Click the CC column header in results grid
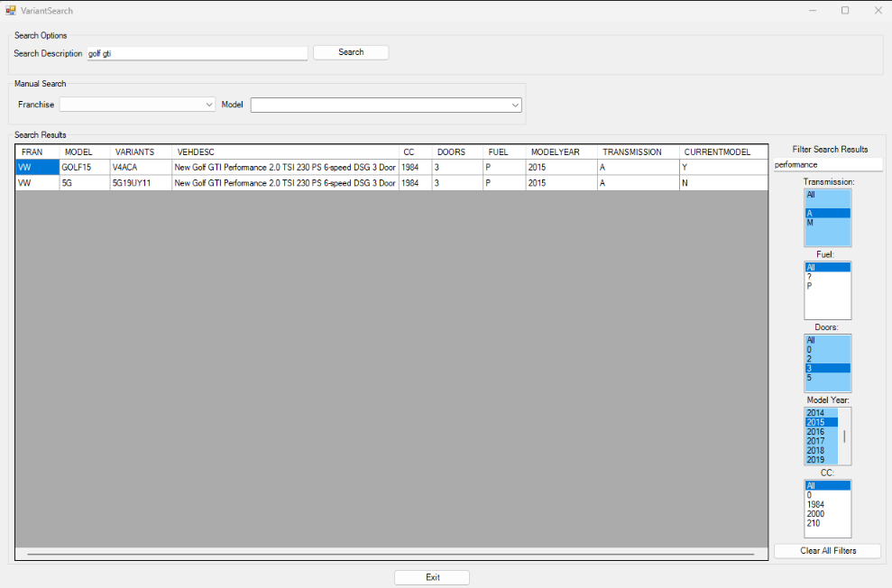The width and height of the screenshot is (892, 588). click(415, 152)
